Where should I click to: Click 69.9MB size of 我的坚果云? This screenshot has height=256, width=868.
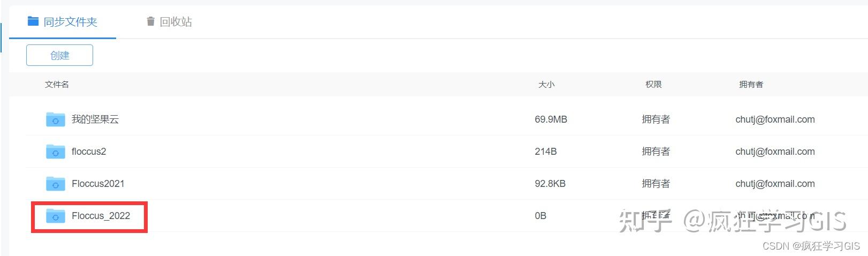(x=551, y=119)
